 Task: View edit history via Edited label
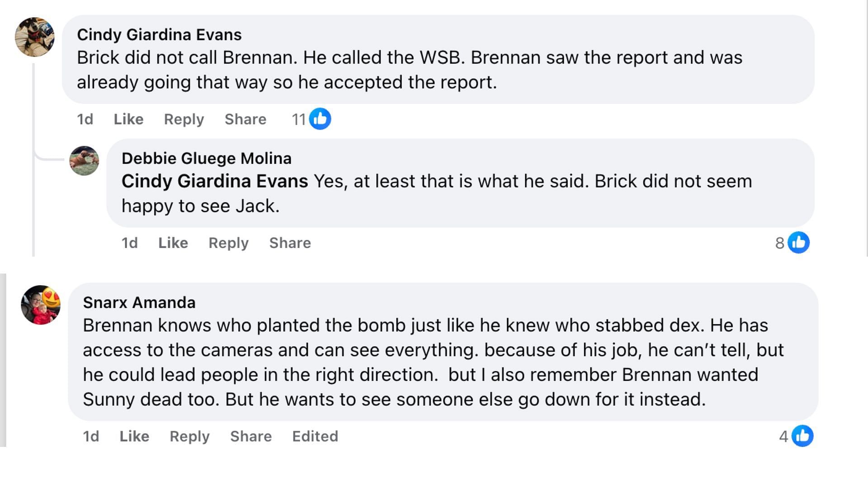pyautogui.click(x=315, y=436)
